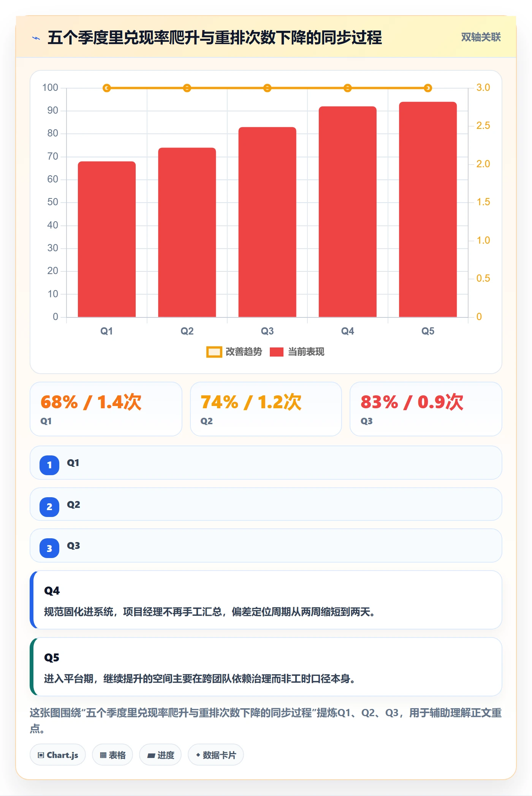Screen dimensions: 532x796
Task: Click the chart title 五个季度里兑现率爬升与重排次数下降的同步过程
Action: click(215, 38)
